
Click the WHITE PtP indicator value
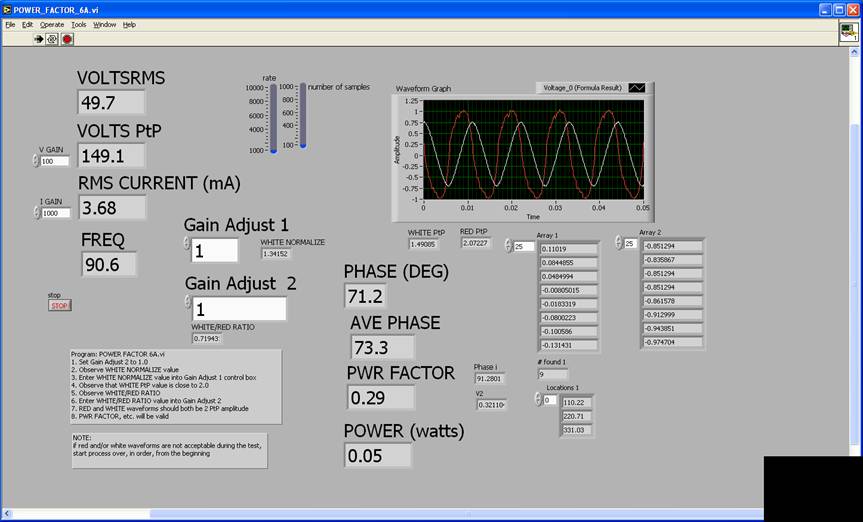tap(424, 244)
